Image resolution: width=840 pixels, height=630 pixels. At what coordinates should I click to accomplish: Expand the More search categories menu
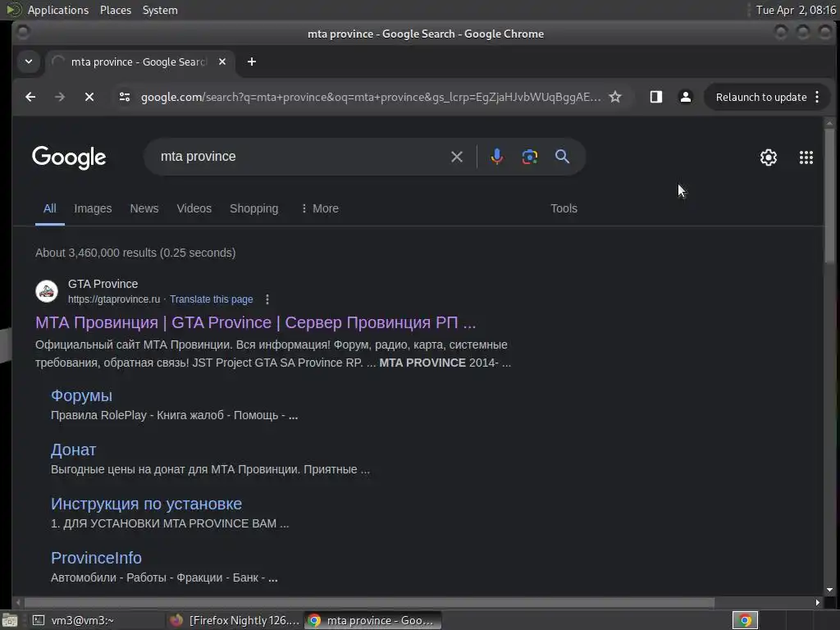click(x=320, y=208)
